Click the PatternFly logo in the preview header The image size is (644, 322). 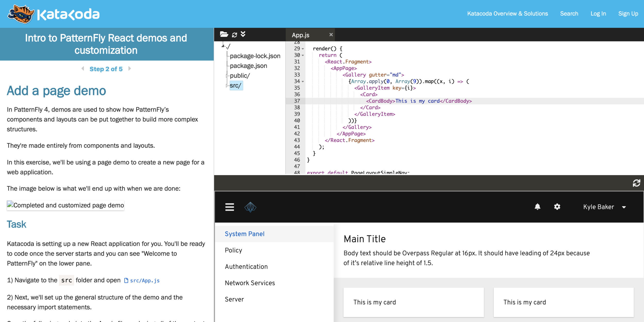(x=250, y=207)
